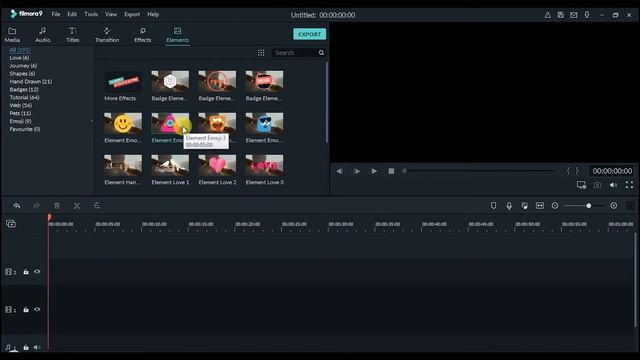The width and height of the screenshot is (640, 360).
Task: Open the File menu
Action: pos(56,14)
